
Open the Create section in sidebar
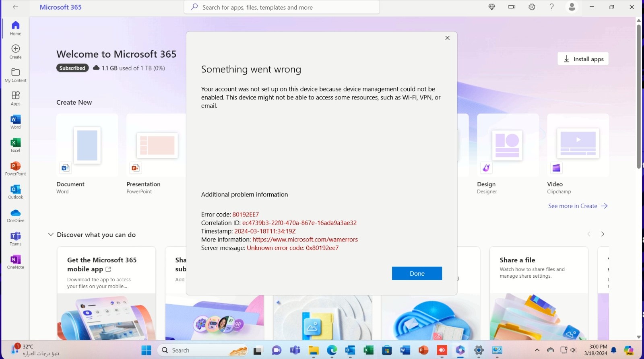point(15,52)
